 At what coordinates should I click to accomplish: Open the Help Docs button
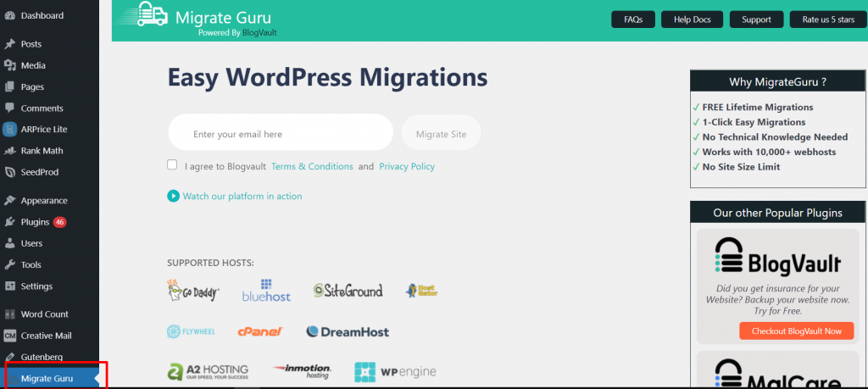[693, 19]
